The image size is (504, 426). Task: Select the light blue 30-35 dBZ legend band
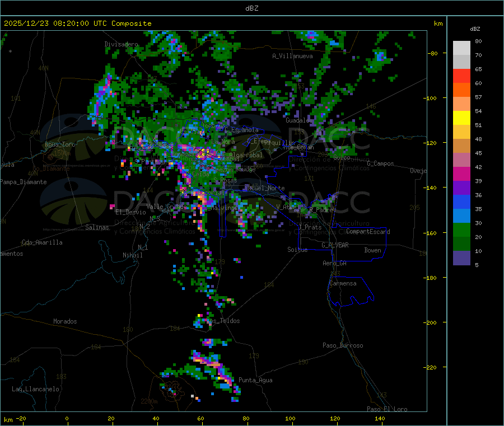coord(461,216)
